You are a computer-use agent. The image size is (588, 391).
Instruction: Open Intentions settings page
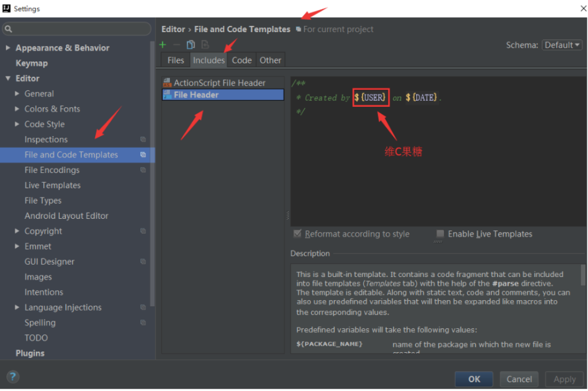click(x=44, y=292)
